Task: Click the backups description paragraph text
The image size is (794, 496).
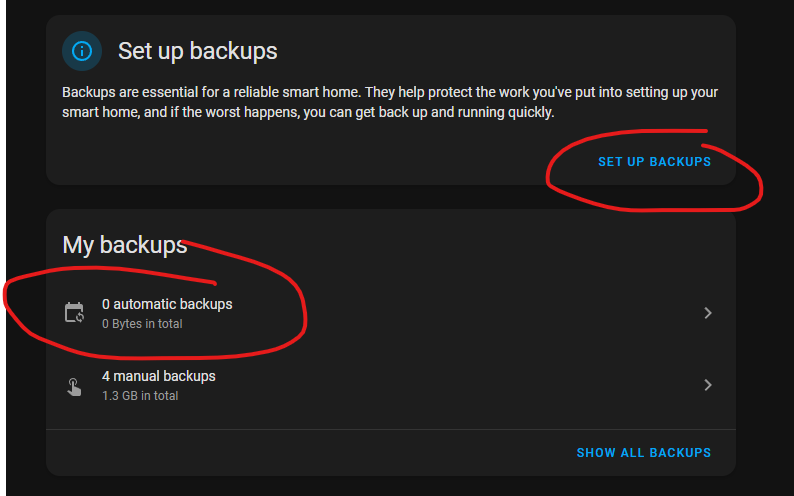Action: click(x=390, y=102)
